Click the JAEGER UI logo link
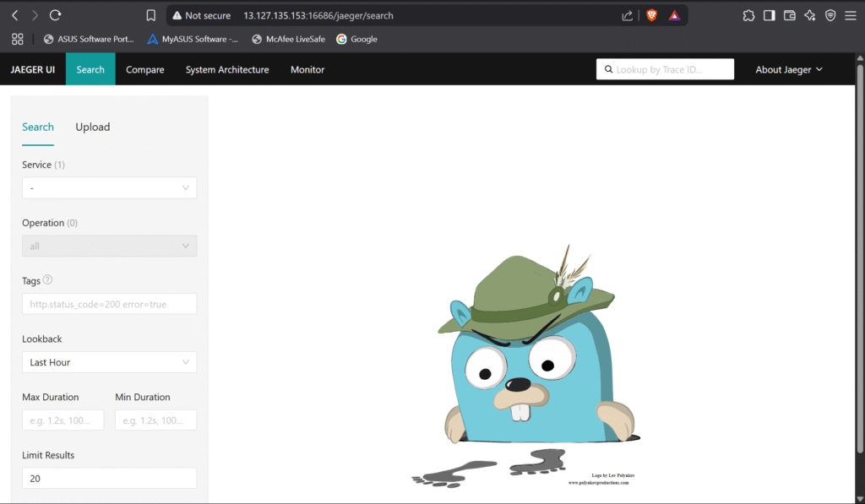865x504 pixels. pyautogui.click(x=33, y=69)
